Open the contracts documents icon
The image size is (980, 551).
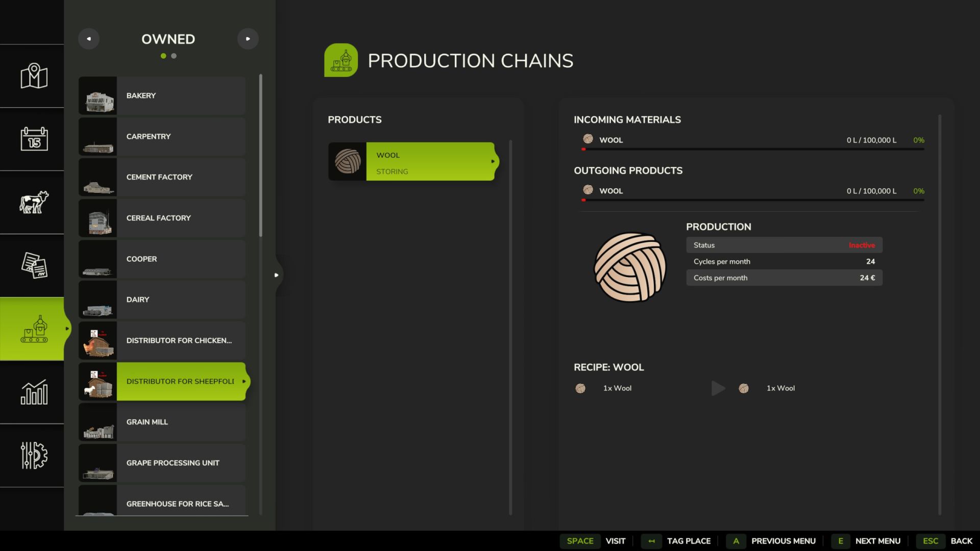(x=34, y=265)
